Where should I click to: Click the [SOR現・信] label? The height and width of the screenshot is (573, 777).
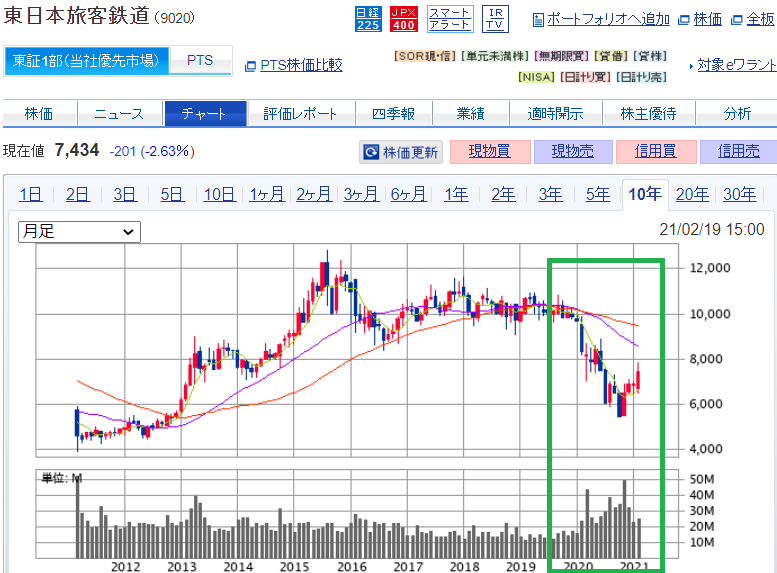tap(425, 56)
